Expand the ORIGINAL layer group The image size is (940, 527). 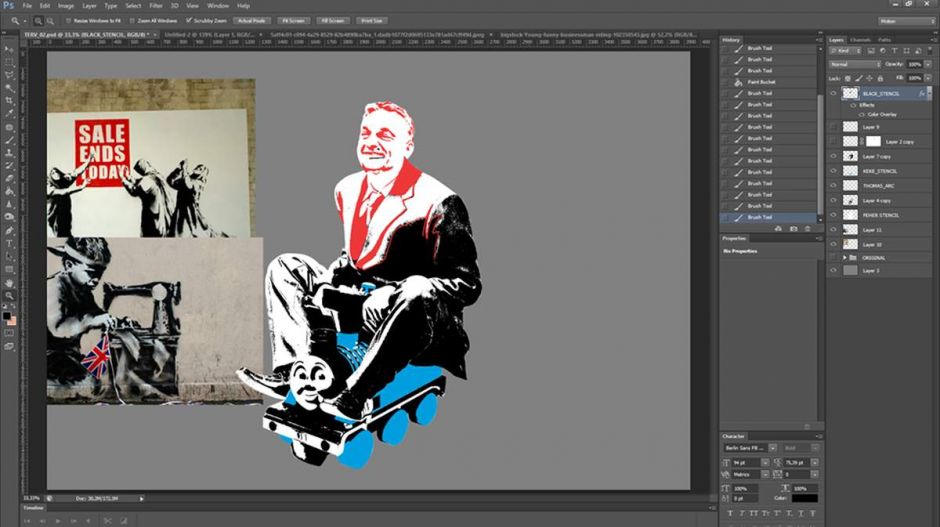point(845,258)
